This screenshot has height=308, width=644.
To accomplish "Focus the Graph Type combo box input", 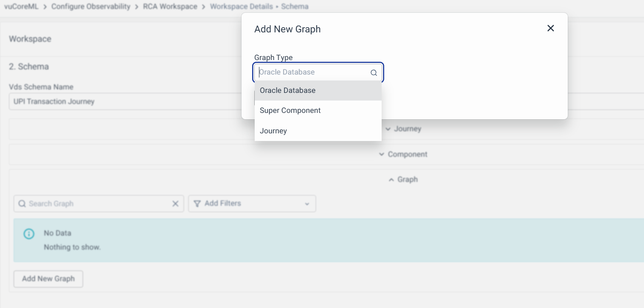I will (313, 72).
